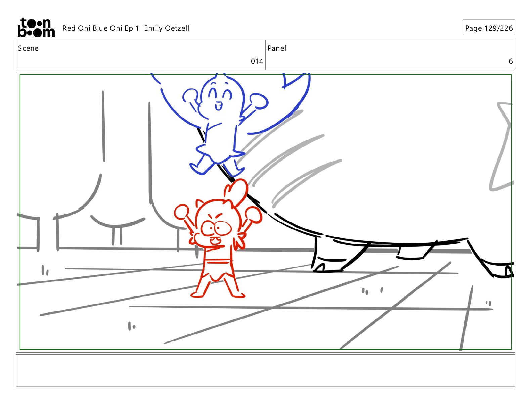
Task: Click the Toon Boom logo
Action: click(x=36, y=28)
